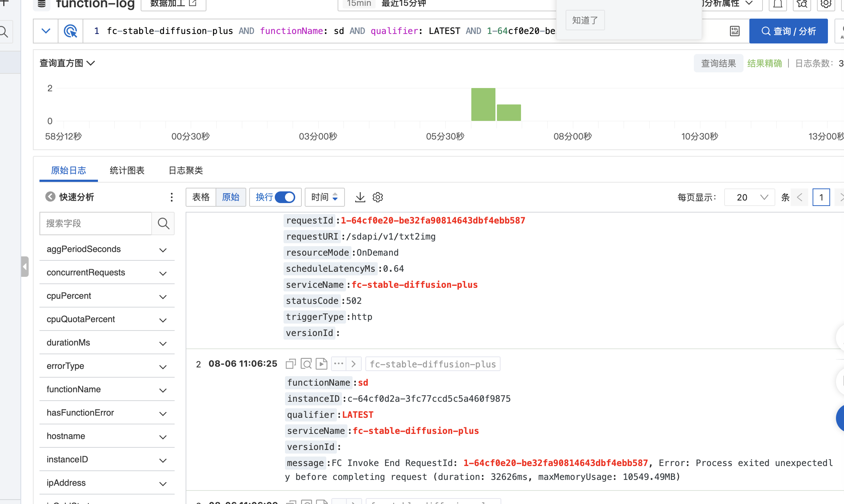
Task: Click the more options ellipsis on log 2
Action: pyautogui.click(x=339, y=364)
